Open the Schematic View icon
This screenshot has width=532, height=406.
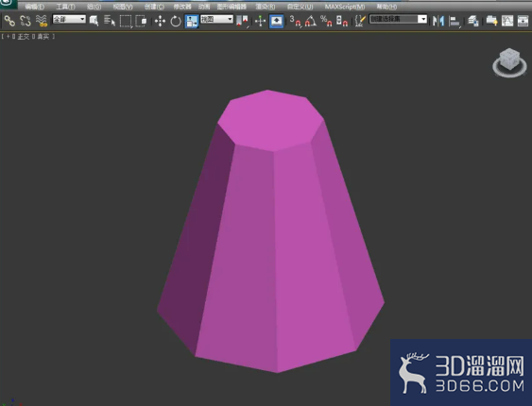point(523,21)
